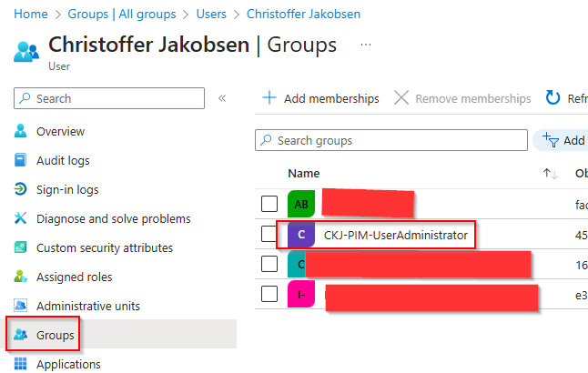Open the Overview sidebar icon

click(21, 131)
